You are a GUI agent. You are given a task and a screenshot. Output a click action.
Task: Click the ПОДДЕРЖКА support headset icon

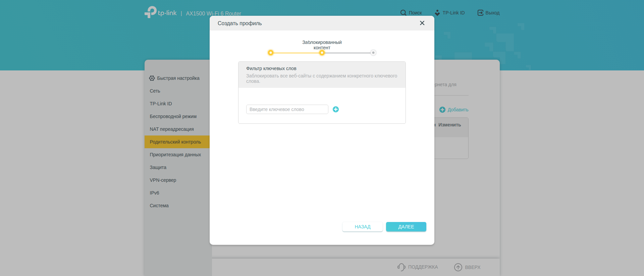(401, 267)
